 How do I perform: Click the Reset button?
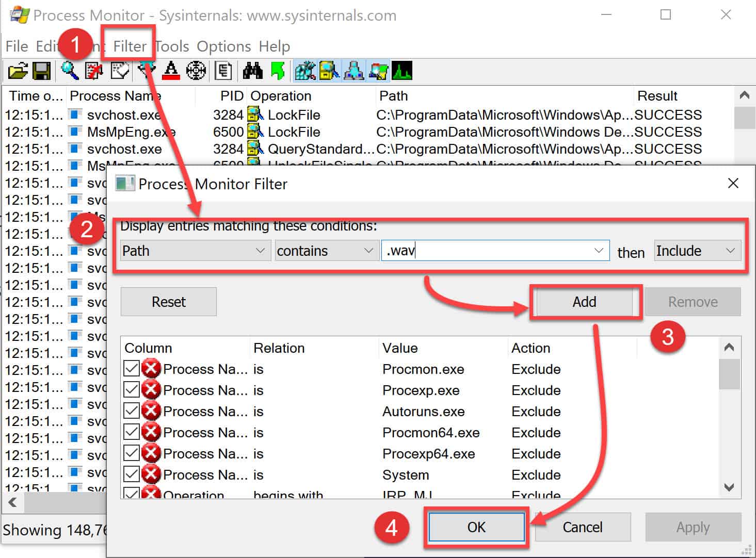pos(168,302)
